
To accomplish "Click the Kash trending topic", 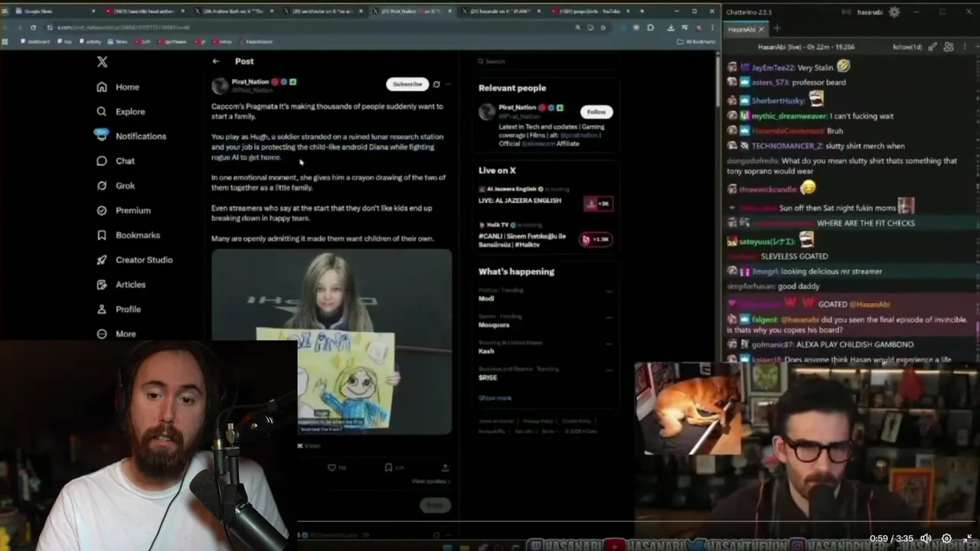I will 486,350.
